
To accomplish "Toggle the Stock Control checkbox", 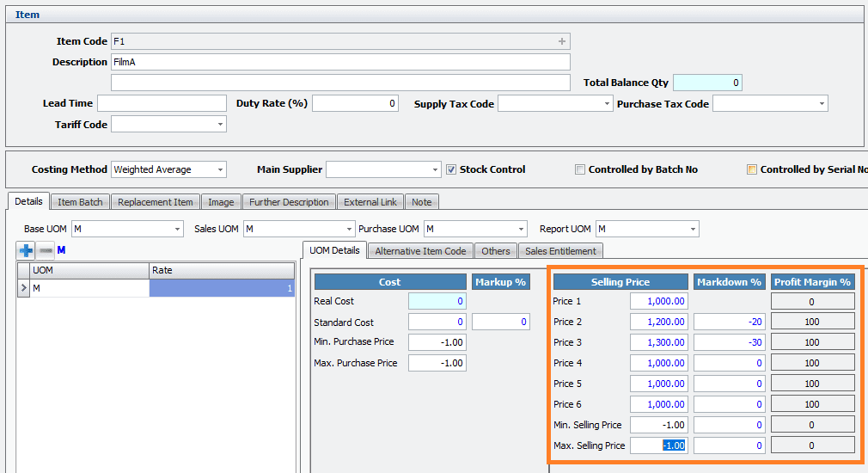I will click(451, 169).
